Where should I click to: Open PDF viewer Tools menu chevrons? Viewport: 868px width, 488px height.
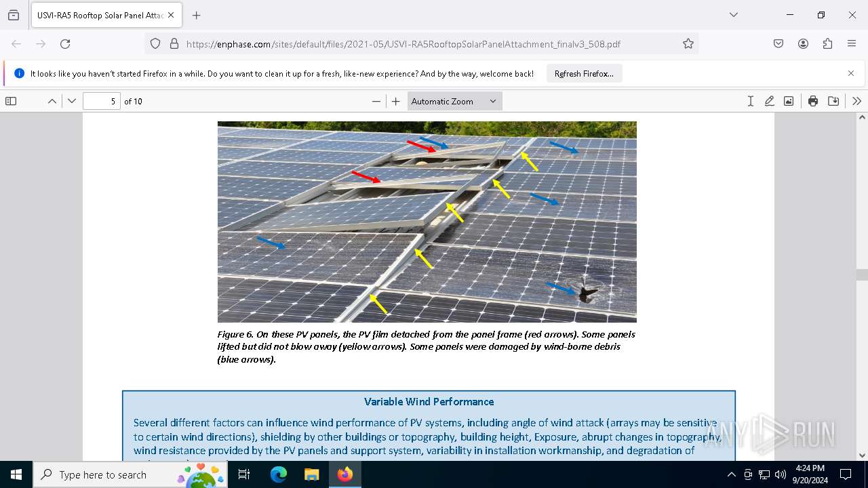[x=856, y=101]
